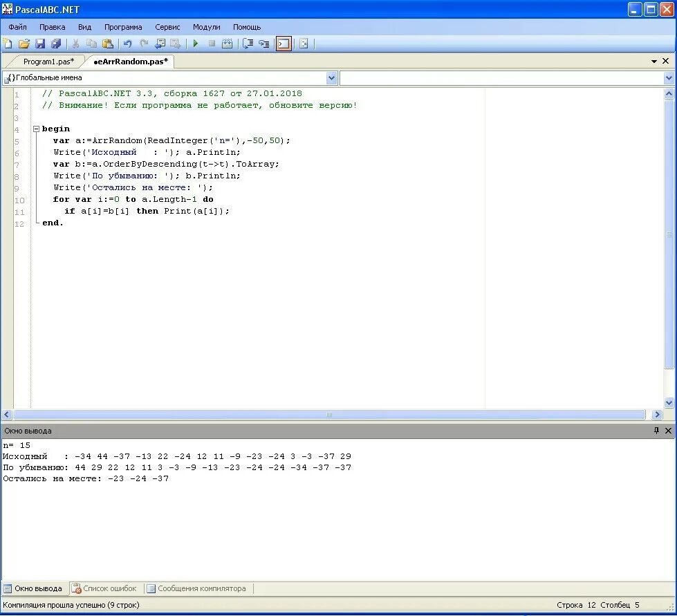Click the 'end.' line in editor

coord(53,223)
